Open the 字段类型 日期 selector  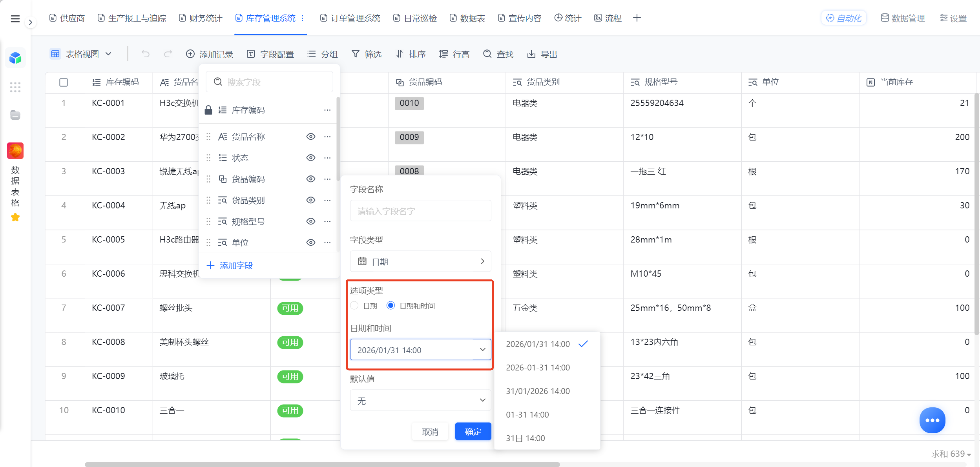tap(420, 261)
